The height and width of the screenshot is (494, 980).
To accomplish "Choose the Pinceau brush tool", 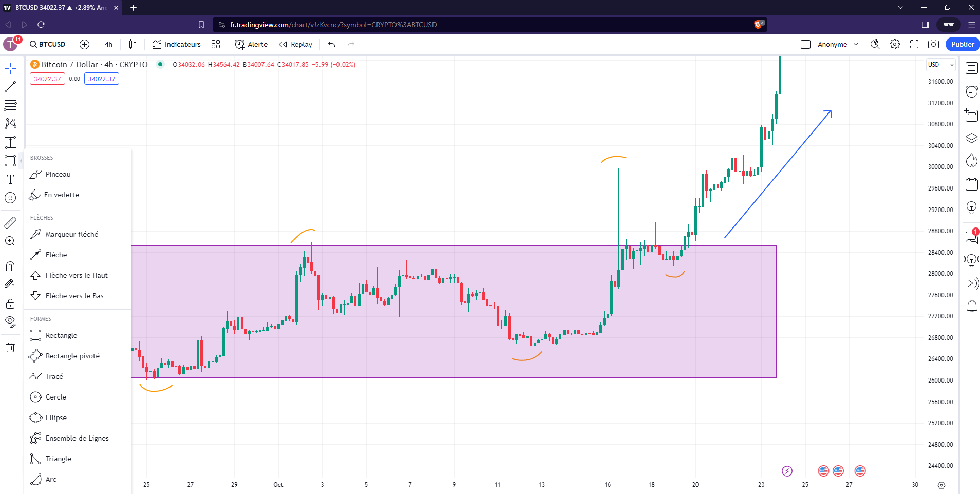I will [78, 175].
